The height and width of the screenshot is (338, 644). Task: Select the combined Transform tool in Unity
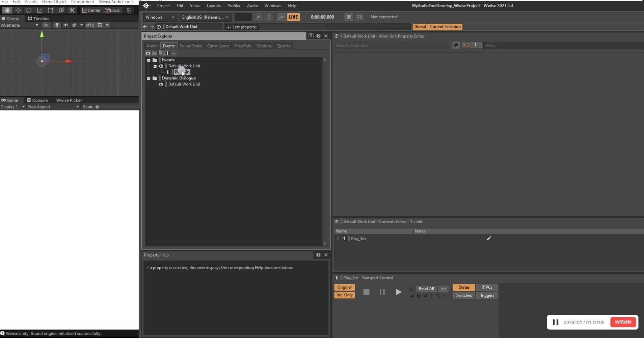coord(61,10)
